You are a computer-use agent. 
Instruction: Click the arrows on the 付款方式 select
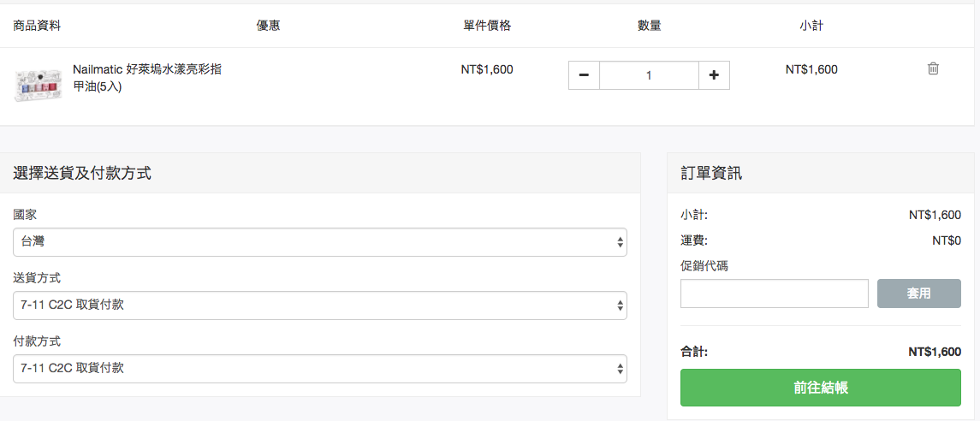click(620, 369)
